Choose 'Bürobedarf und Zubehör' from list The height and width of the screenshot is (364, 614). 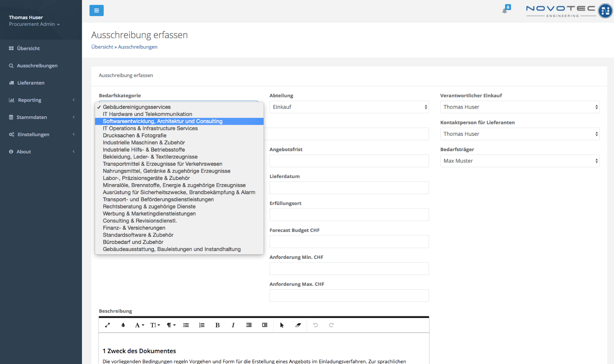133,242
